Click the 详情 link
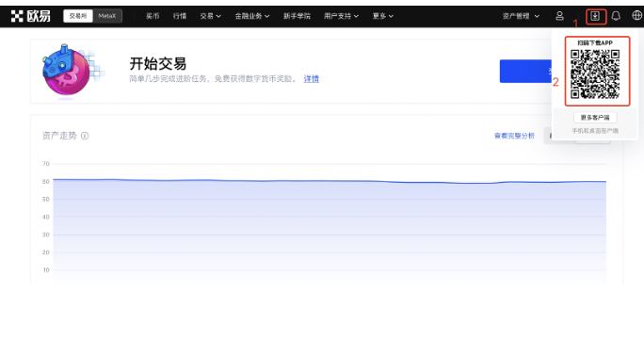This screenshot has width=644, height=344. (312, 78)
